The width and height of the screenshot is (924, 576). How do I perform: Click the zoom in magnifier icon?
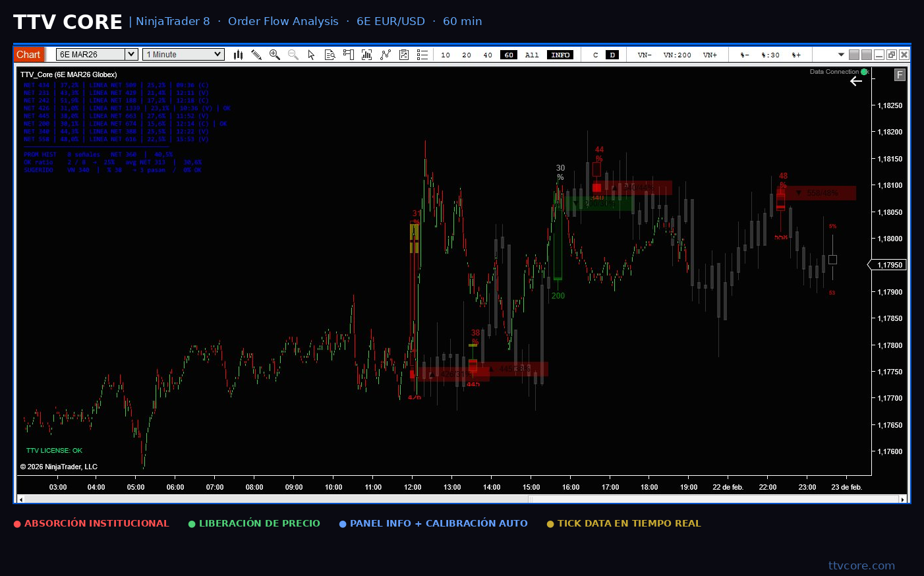tap(275, 55)
